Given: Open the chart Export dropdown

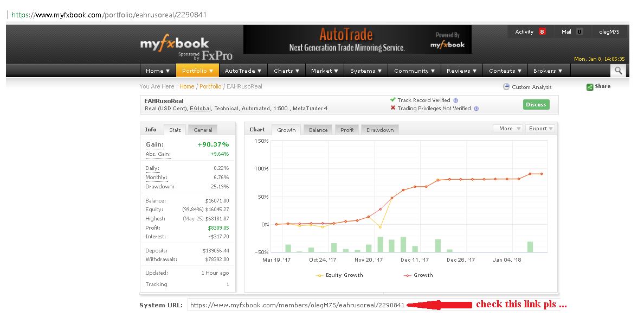Looking at the screenshot, I should pos(540,129).
